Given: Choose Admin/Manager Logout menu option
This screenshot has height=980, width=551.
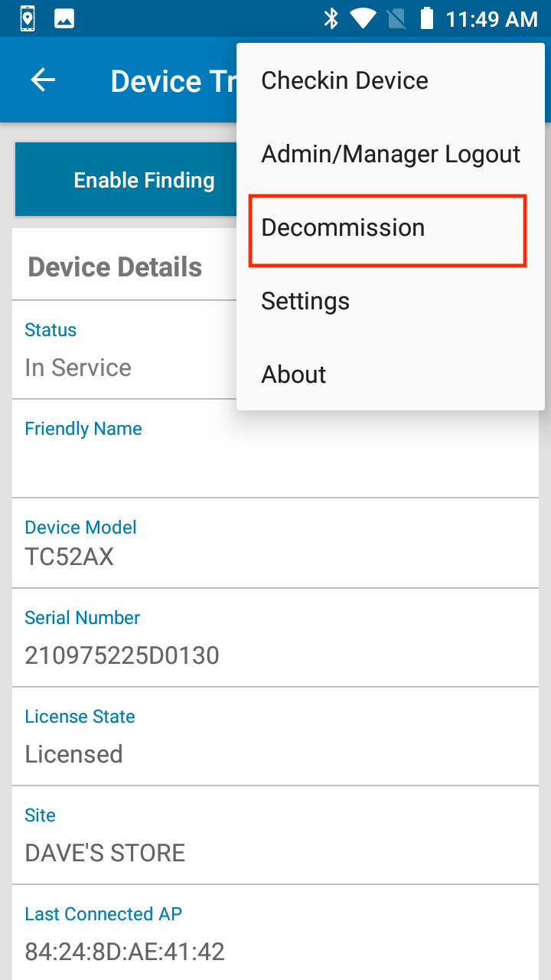Looking at the screenshot, I should (390, 154).
